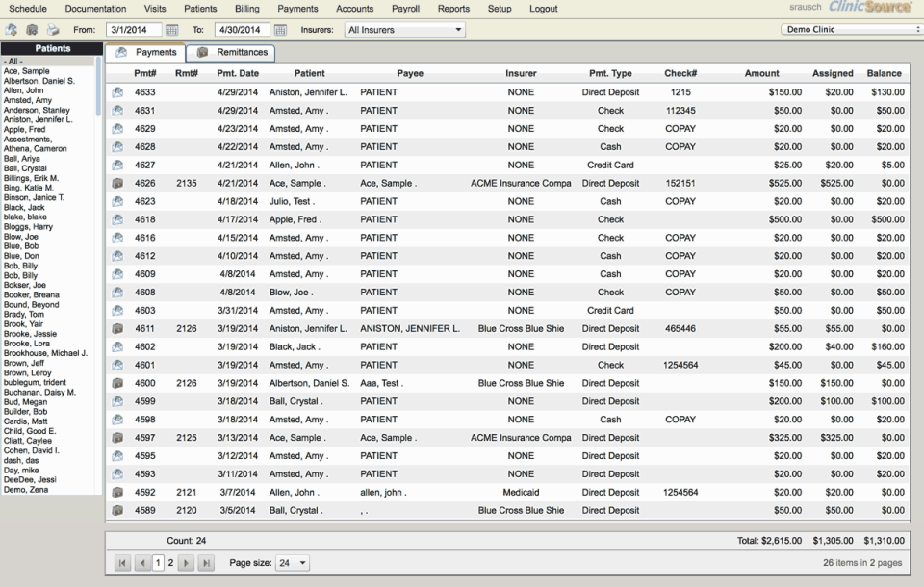Expand the All Insurers dropdown
Viewport: 924px width, 587px height.
pos(405,30)
